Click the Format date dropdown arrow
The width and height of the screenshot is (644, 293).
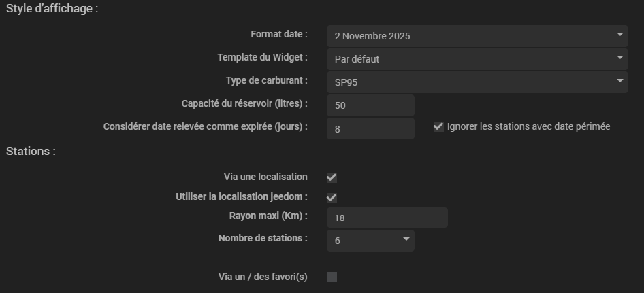[x=620, y=35]
